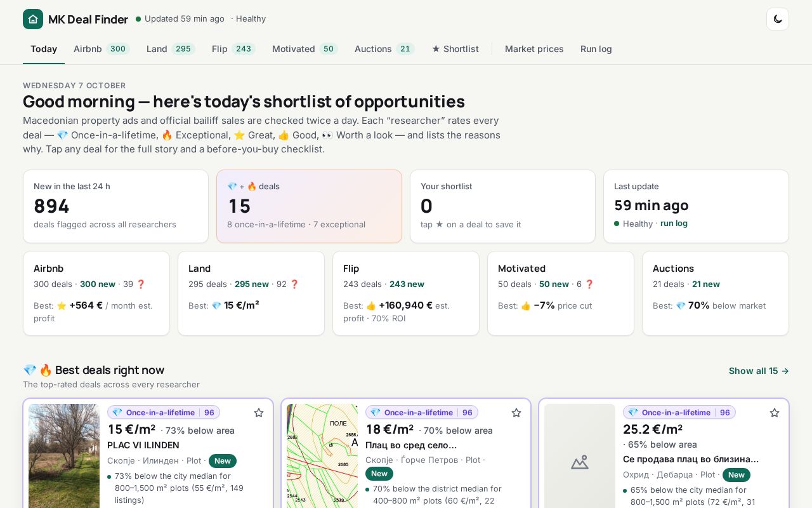Click the Once-in-a-lifetime 96 badge on PLAC VI ILINDEN

pyautogui.click(x=164, y=413)
